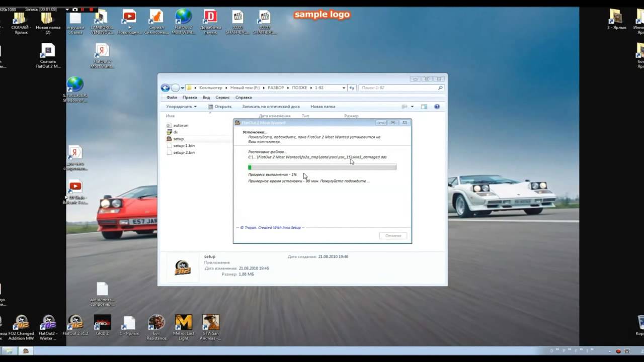644x362 pixels.
Task: Click the Explorer Forward arrow button
Action: pyautogui.click(x=175, y=87)
